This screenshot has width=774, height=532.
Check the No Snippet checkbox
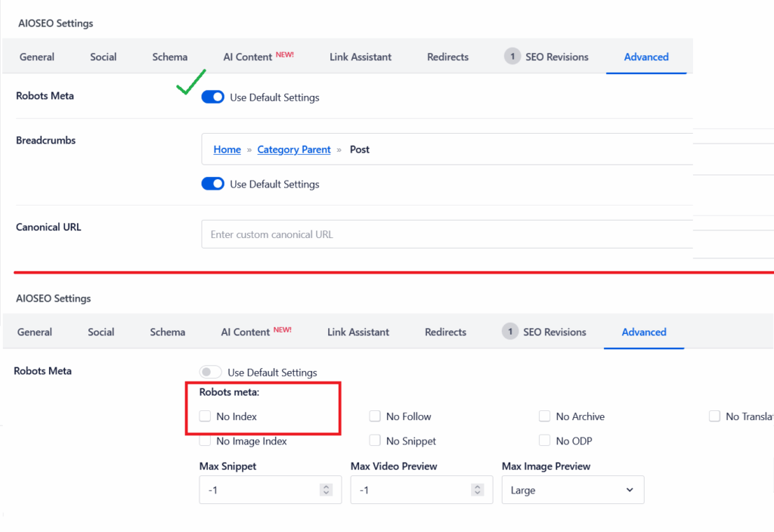pyautogui.click(x=375, y=441)
